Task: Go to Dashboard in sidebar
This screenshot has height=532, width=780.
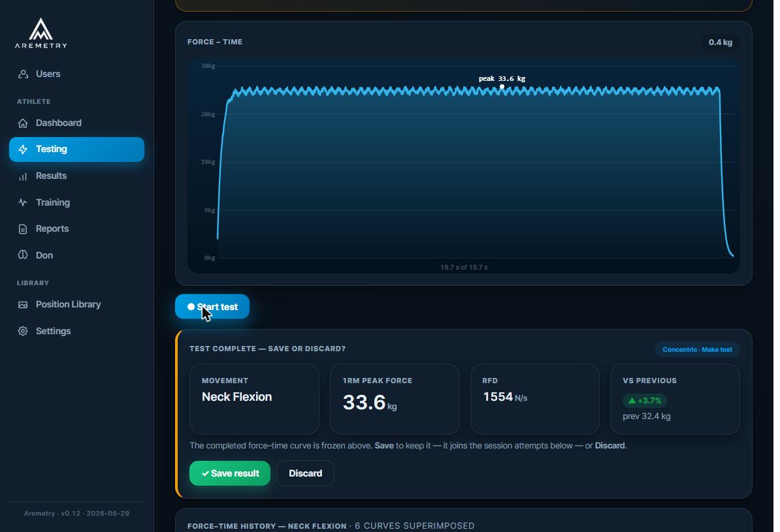Action: (76, 123)
